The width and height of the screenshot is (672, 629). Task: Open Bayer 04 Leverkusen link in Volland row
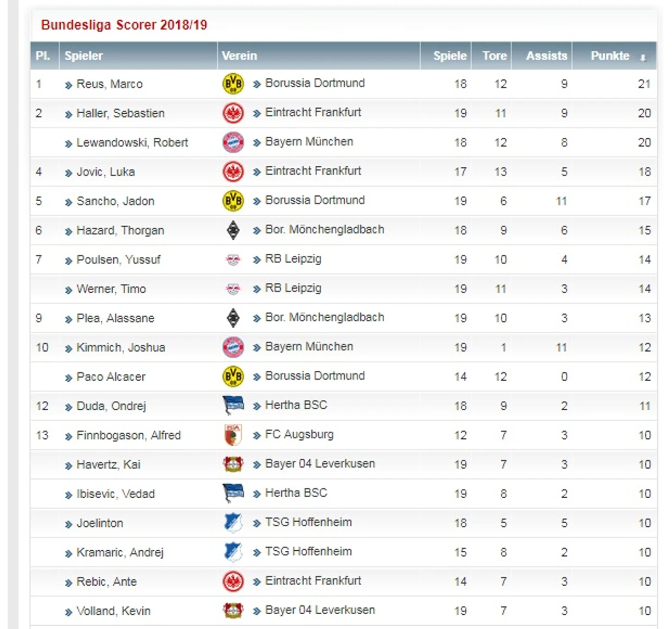320,610
